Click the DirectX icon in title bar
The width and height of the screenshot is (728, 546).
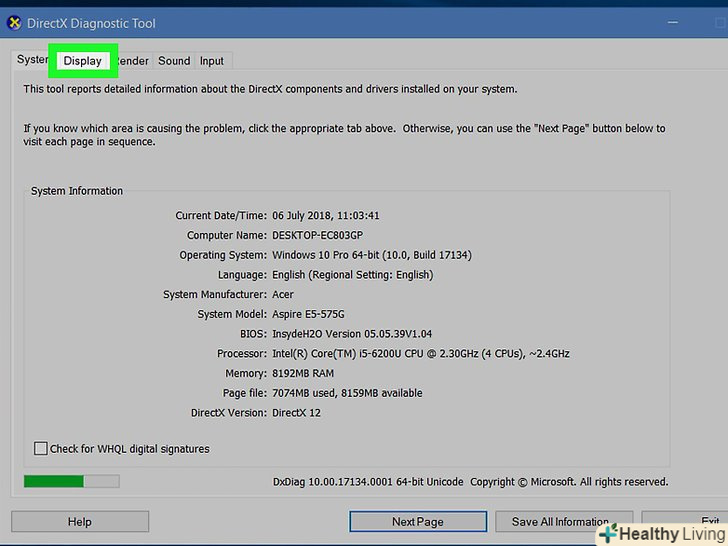[14, 23]
